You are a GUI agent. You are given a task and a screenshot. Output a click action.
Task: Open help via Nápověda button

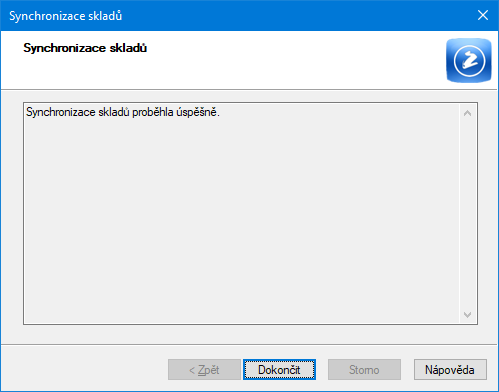[450, 369]
